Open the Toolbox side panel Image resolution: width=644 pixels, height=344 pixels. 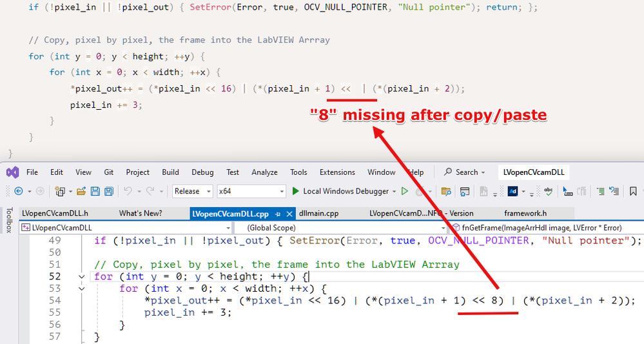point(8,220)
